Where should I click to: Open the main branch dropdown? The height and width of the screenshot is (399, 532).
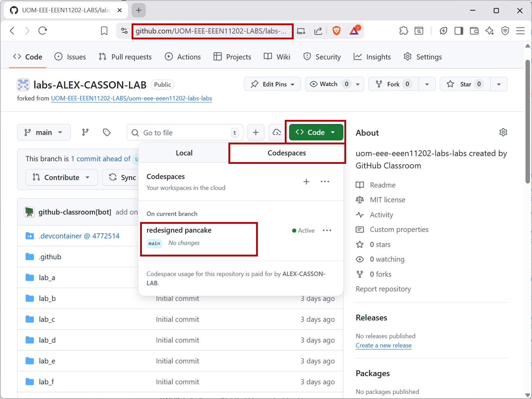44,132
